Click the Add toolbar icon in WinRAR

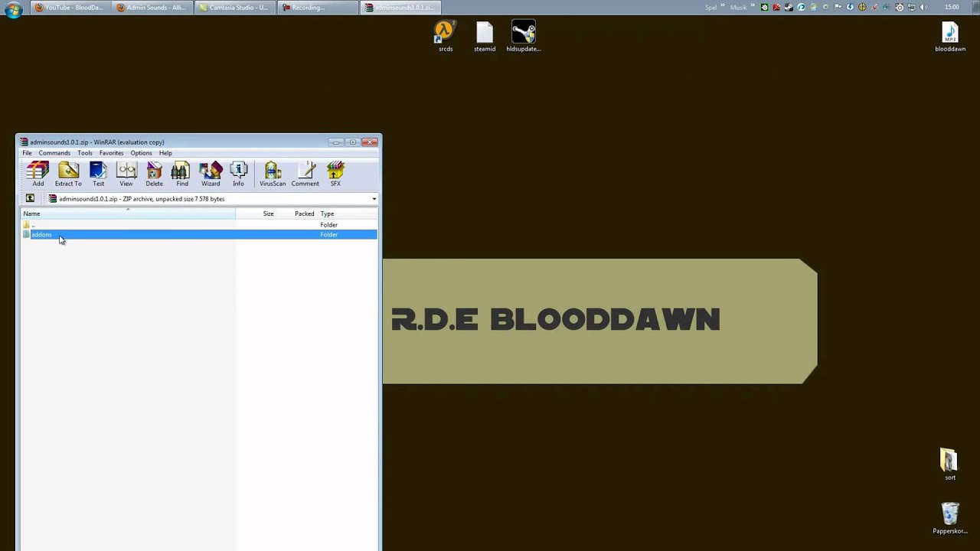tap(38, 174)
